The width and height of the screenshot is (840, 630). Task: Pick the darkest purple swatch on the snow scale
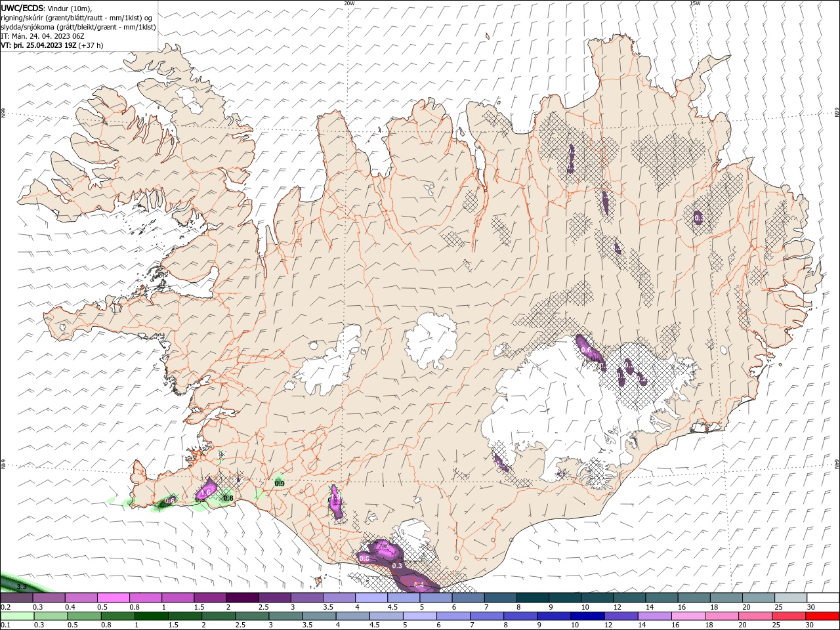[x=241, y=598]
